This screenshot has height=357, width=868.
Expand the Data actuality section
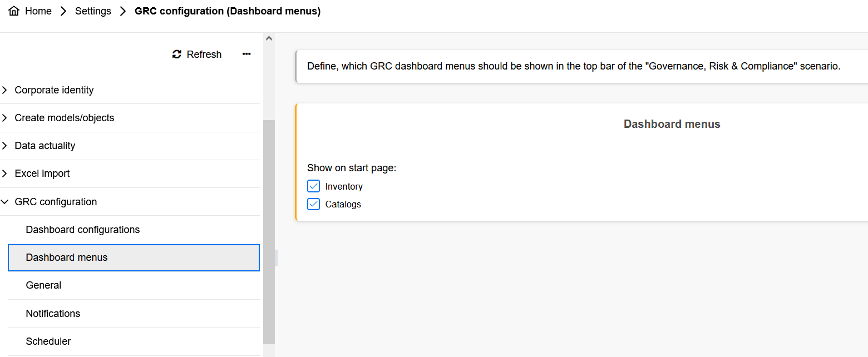click(5, 146)
